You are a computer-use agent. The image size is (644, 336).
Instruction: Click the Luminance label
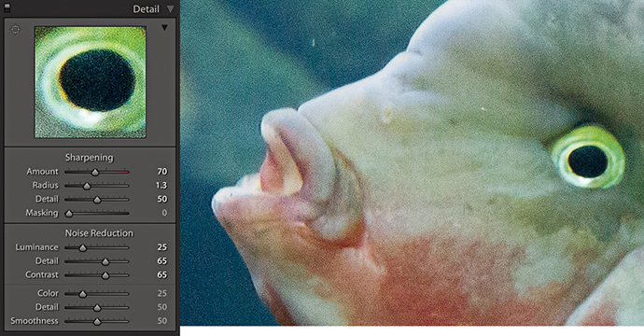pyautogui.click(x=37, y=246)
